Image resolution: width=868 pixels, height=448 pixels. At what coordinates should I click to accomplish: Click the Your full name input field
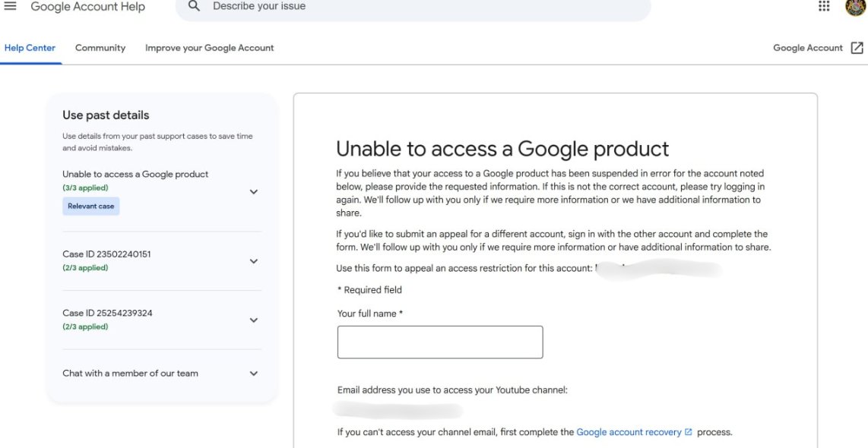point(440,342)
